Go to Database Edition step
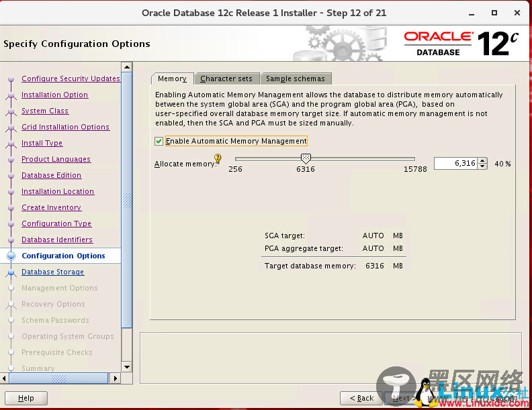 point(51,175)
